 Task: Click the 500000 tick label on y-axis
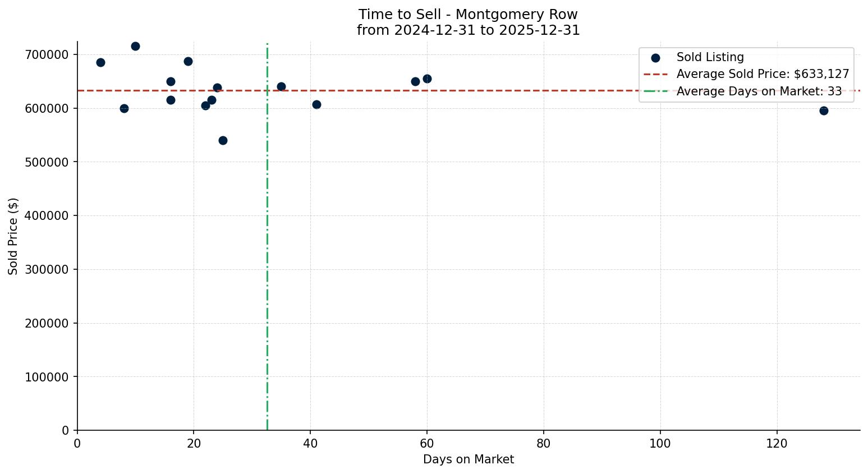[47, 162]
